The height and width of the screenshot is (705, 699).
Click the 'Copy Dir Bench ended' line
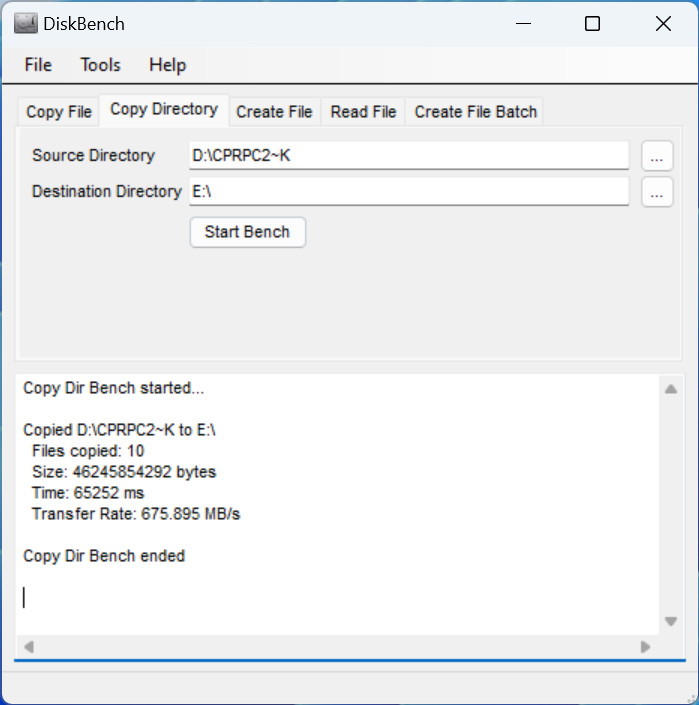pyautogui.click(x=104, y=556)
